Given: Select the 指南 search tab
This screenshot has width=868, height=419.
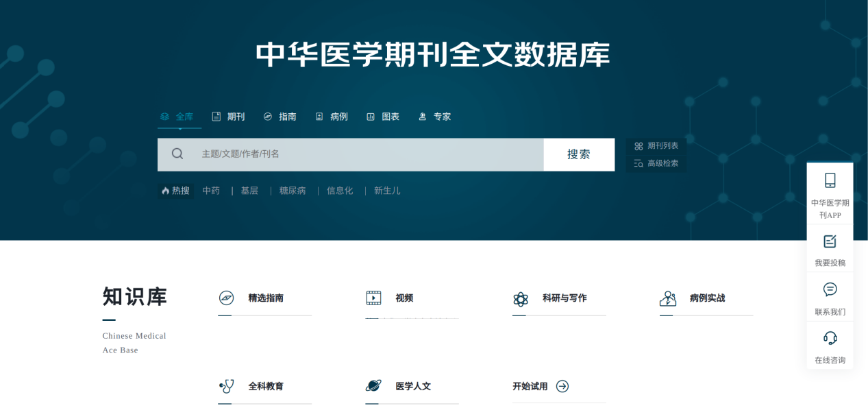Looking at the screenshot, I should (280, 117).
